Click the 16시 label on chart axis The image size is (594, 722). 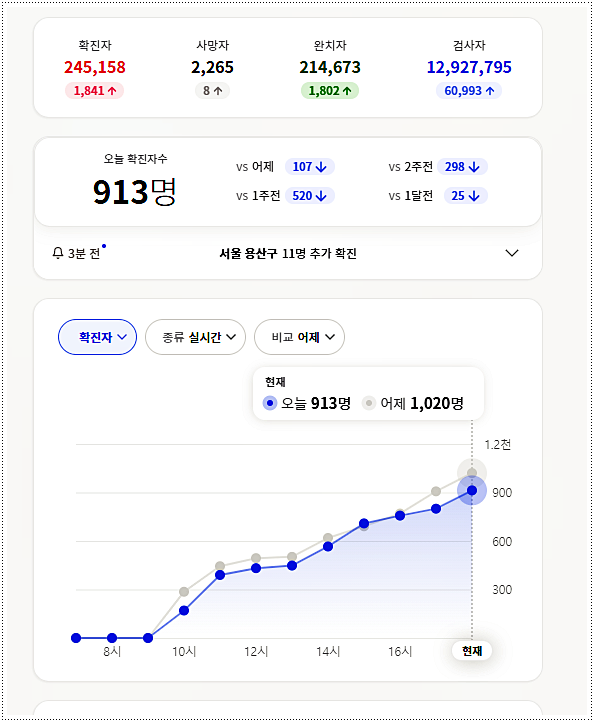tap(400, 651)
